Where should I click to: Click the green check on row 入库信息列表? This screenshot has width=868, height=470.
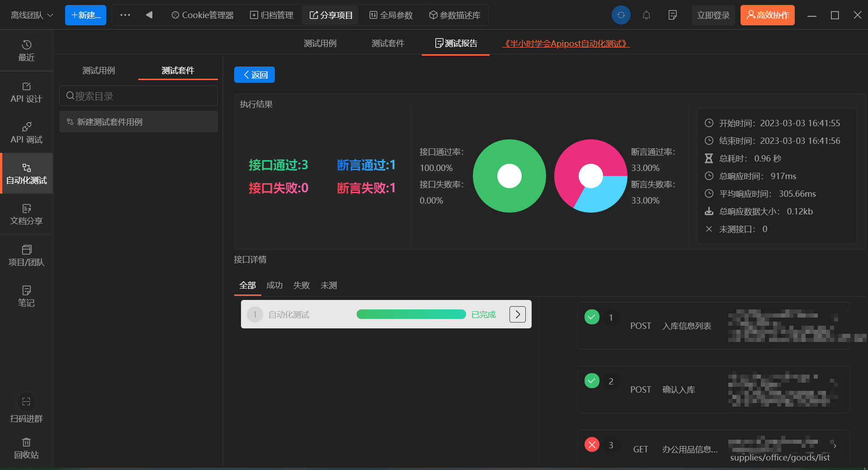click(592, 317)
